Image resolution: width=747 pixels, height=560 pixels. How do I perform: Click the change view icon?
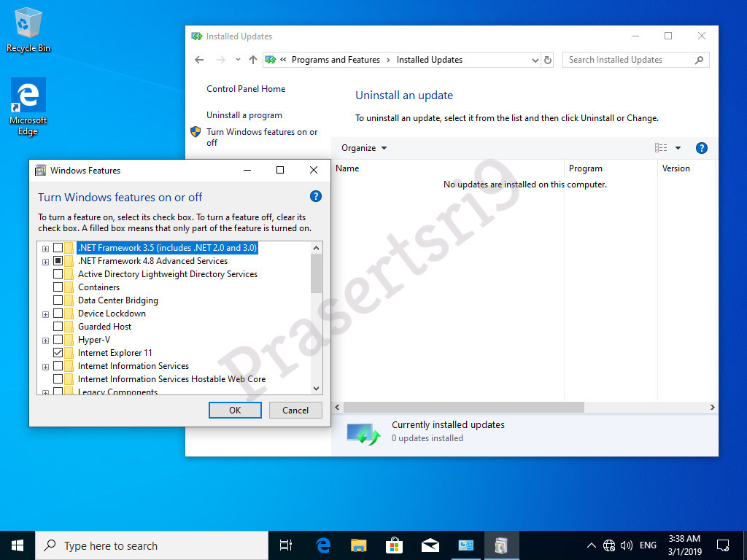pos(661,148)
